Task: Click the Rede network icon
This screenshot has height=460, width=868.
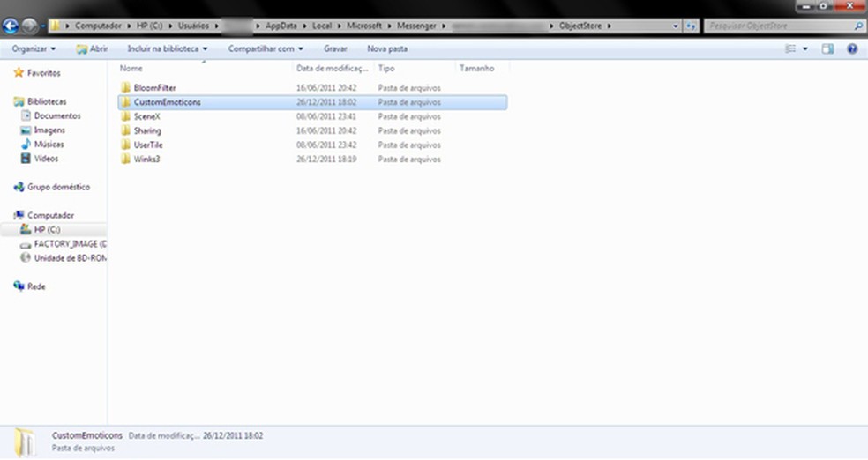Action: [19, 286]
